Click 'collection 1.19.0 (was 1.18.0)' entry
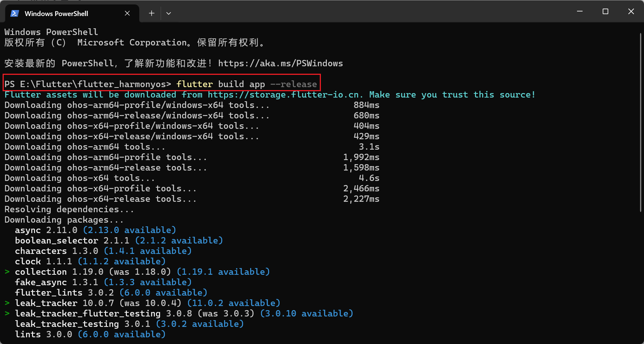The image size is (644, 344). point(93,272)
